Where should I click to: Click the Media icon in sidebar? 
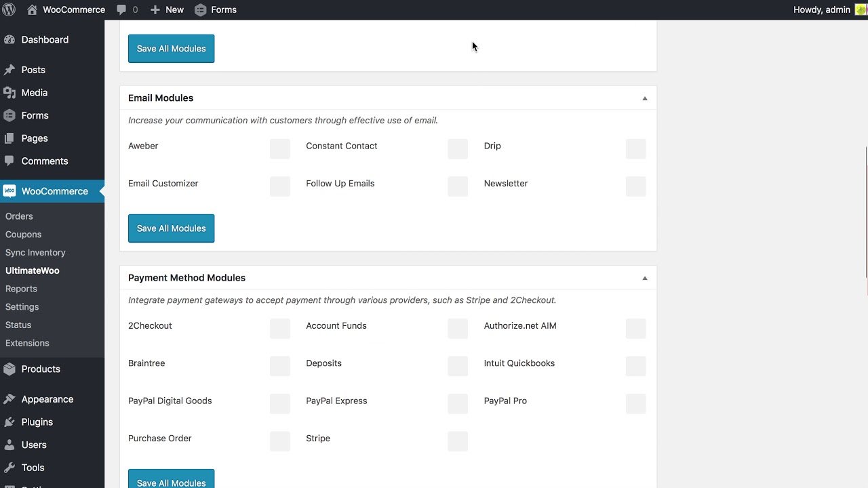9,92
